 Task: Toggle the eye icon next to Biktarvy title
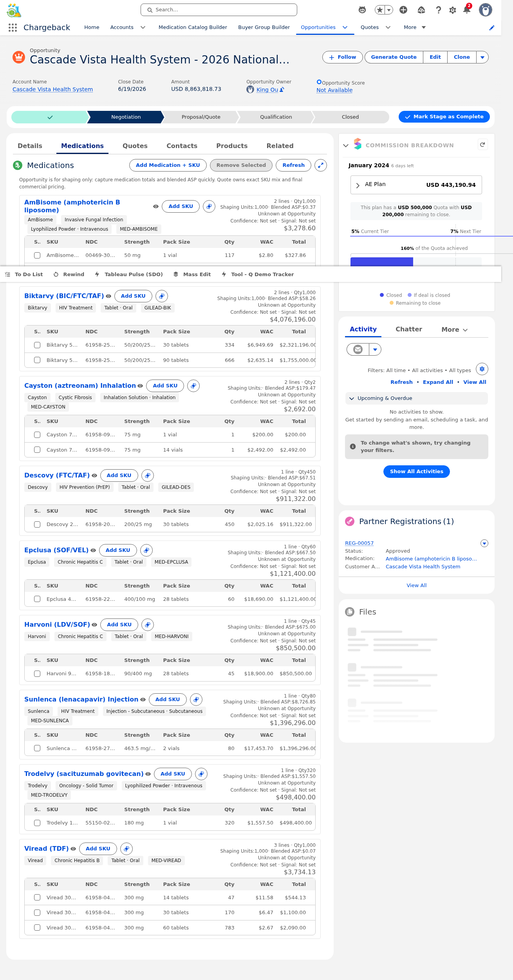tap(108, 296)
